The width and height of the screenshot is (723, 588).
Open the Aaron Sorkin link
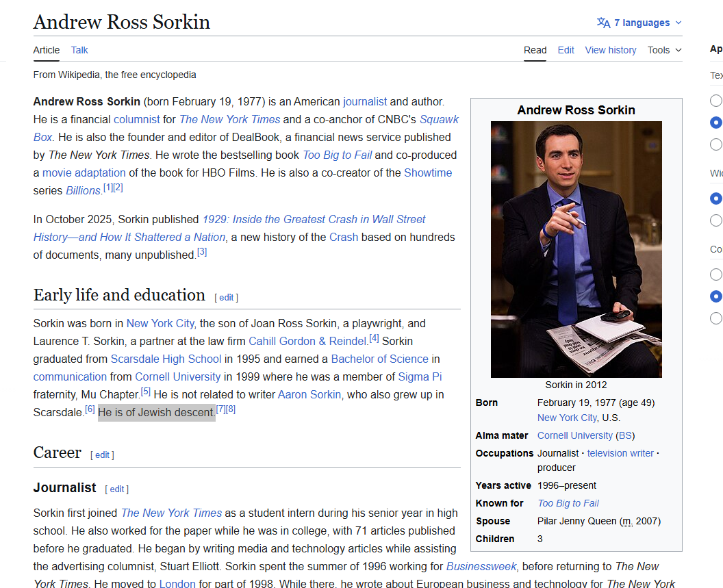coord(309,395)
